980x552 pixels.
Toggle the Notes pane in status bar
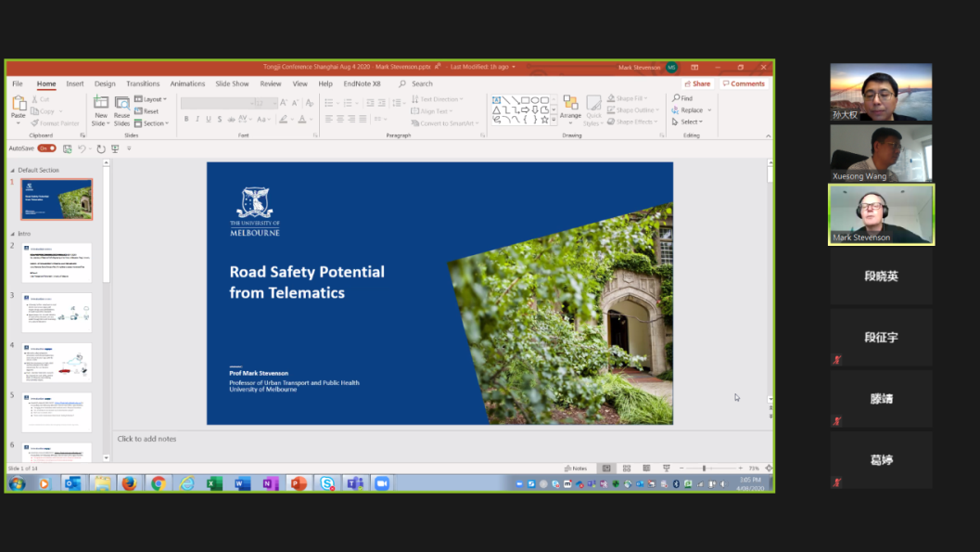pos(576,469)
